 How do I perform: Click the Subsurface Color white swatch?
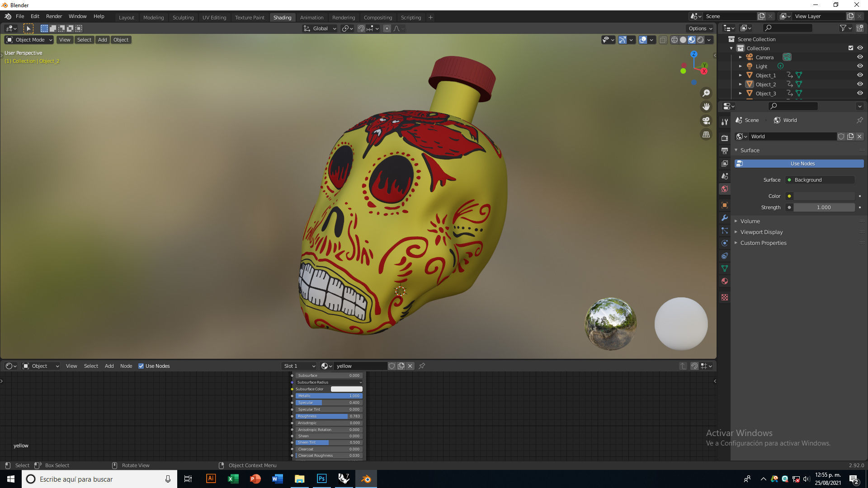[346, 389]
